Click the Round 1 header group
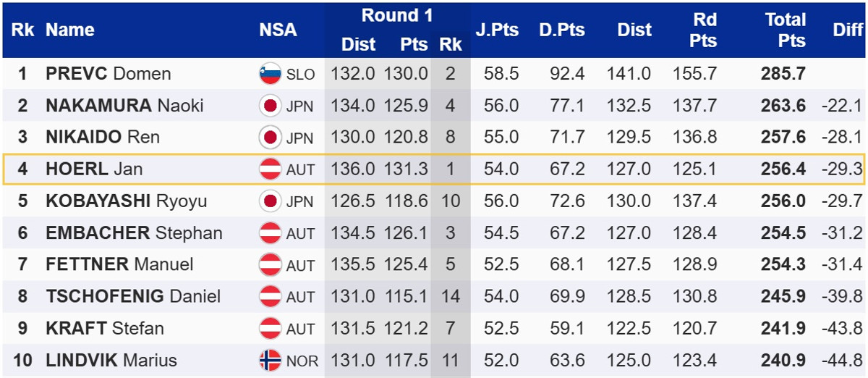 click(x=396, y=15)
